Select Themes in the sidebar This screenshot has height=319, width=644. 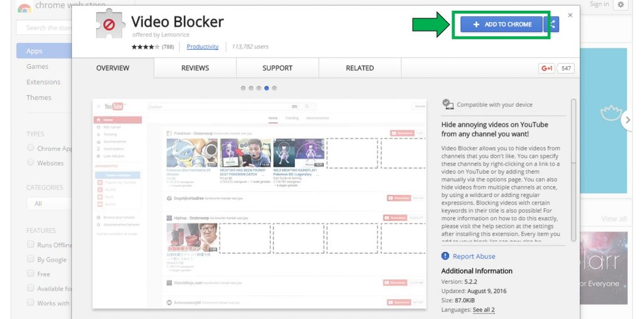[38, 98]
